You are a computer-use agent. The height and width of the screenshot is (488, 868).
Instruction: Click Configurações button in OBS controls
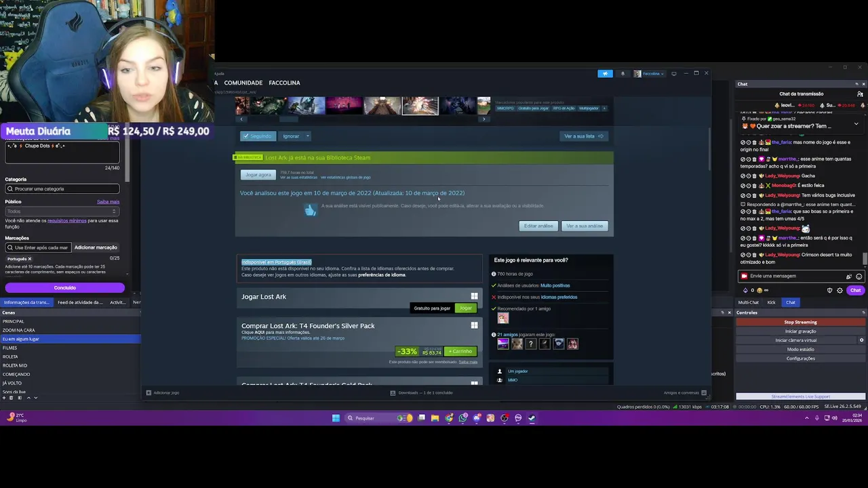tap(800, 359)
